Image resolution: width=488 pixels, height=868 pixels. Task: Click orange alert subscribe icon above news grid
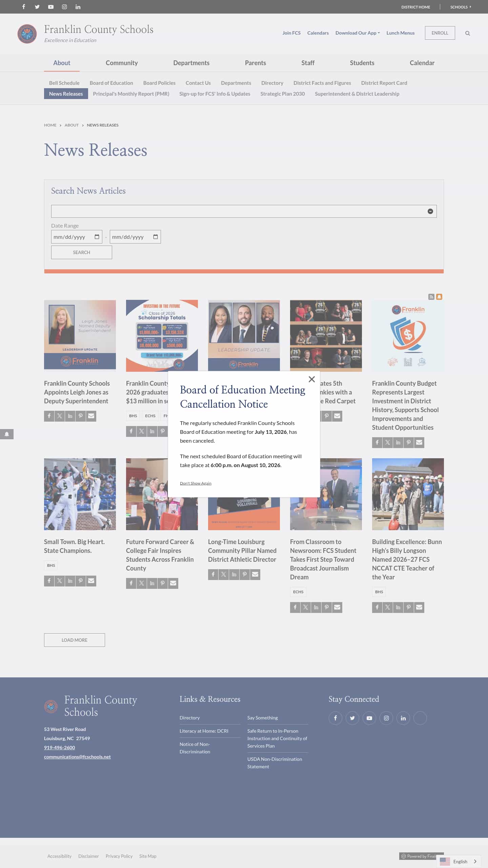click(439, 297)
